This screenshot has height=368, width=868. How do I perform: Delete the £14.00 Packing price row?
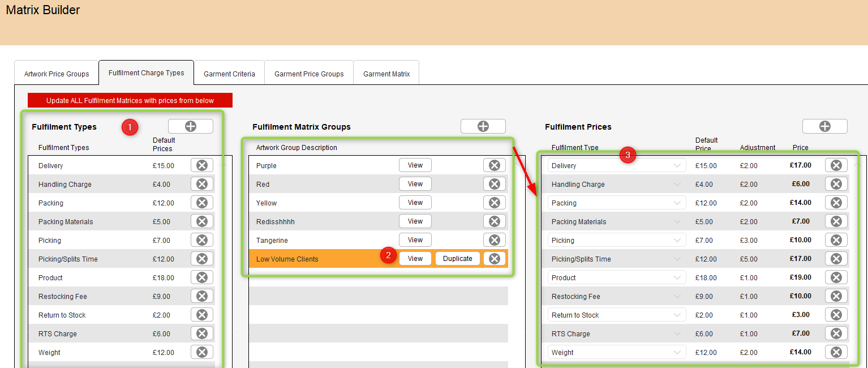tap(836, 203)
